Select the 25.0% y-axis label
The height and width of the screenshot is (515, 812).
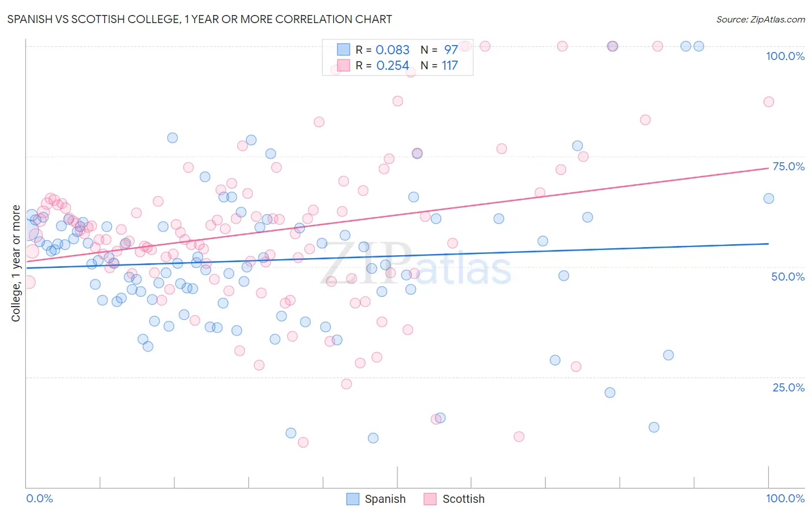pyautogui.click(x=788, y=387)
